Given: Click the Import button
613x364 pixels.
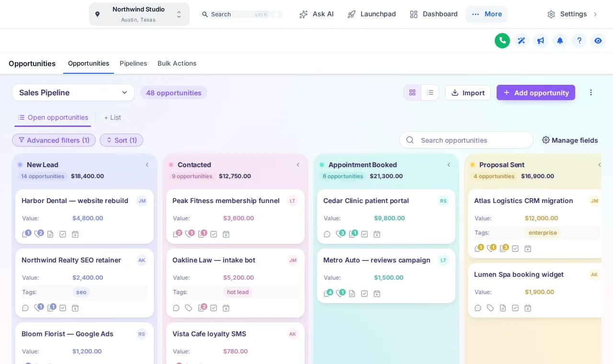Looking at the screenshot, I should (468, 92).
